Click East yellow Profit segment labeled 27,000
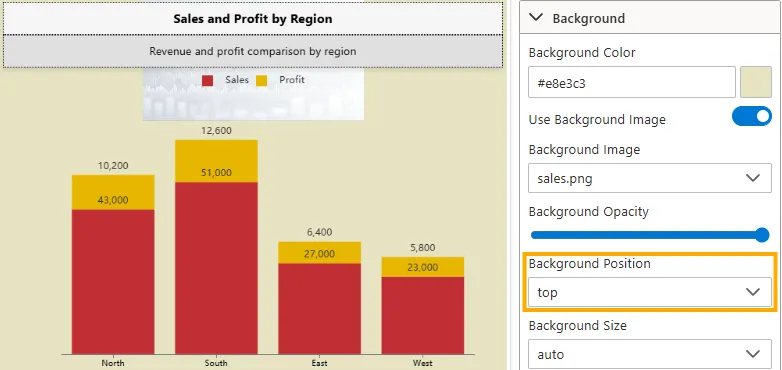Screen dimensions: 782x370 point(320,253)
